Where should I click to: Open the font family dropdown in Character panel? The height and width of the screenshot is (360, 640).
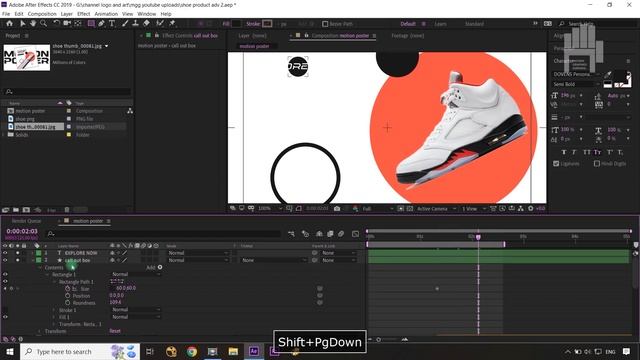coord(576,74)
